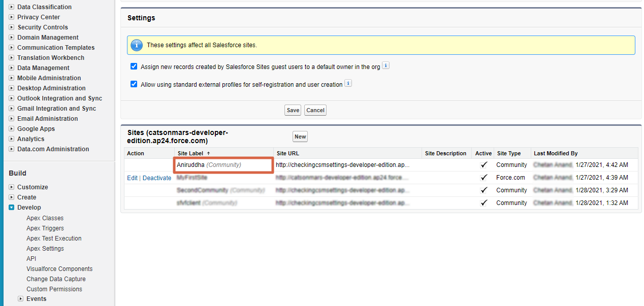Click the info icon beside the self-registration setting
This screenshot has height=306, width=644.
coord(348,84)
